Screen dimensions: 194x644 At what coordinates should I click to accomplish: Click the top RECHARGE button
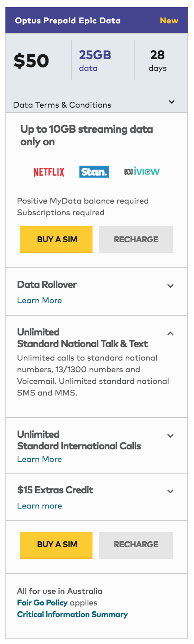tap(136, 239)
